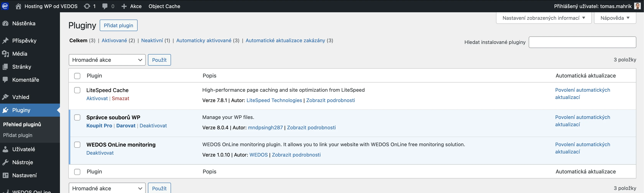Enable auto-updates for LiteSpeed Cache
The width and height of the screenshot is (644, 193).
point(583,94)
